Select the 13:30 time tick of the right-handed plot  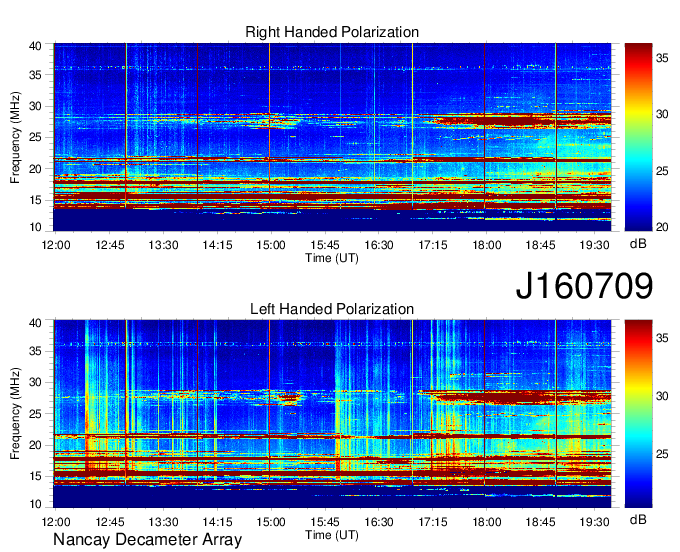163,245
